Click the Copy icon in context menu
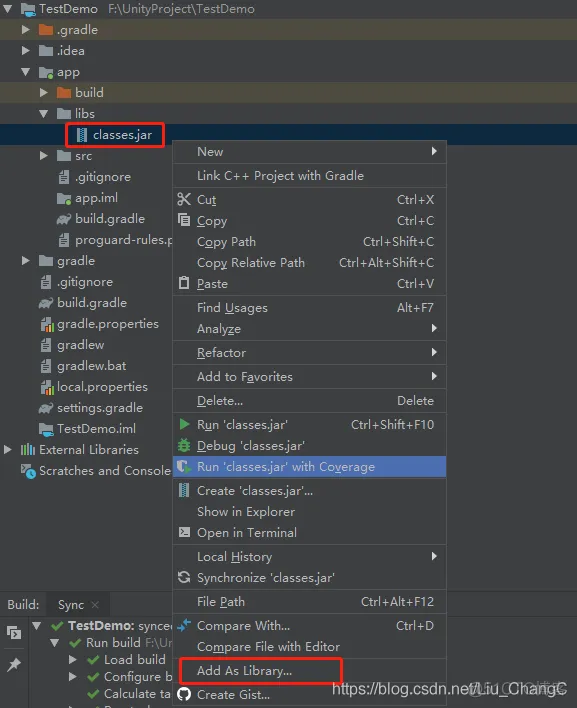This screenshot has height=708, width=577. pyautogui.click(x=184, y=220)
